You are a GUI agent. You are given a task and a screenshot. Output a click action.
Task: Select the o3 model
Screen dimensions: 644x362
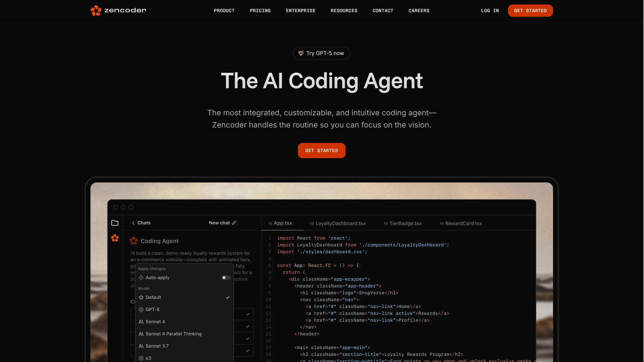(x=184, y=358)
